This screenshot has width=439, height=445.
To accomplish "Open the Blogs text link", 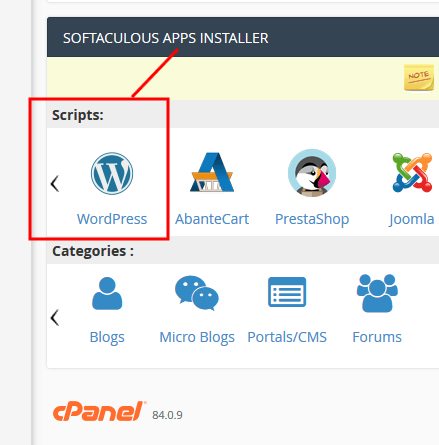I will tap(107, 337).
